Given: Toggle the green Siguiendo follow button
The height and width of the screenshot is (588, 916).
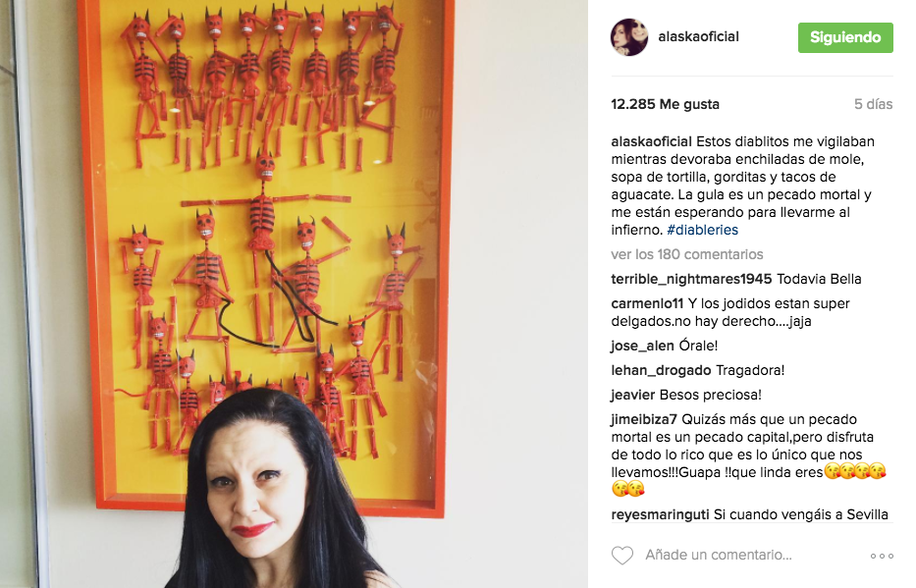Looking at the screenshot, I should pyautogui.click(x=845, y=37).
